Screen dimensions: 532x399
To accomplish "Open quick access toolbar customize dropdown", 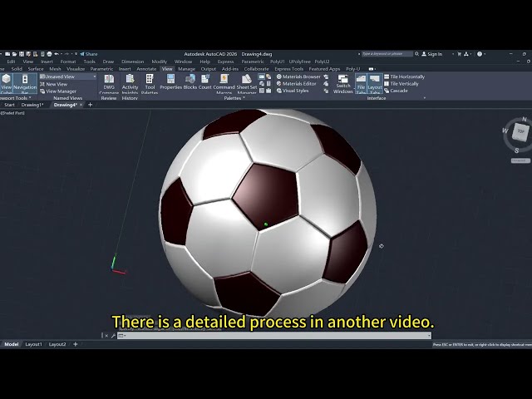I will pyautogui.click(x=76, y=54).
